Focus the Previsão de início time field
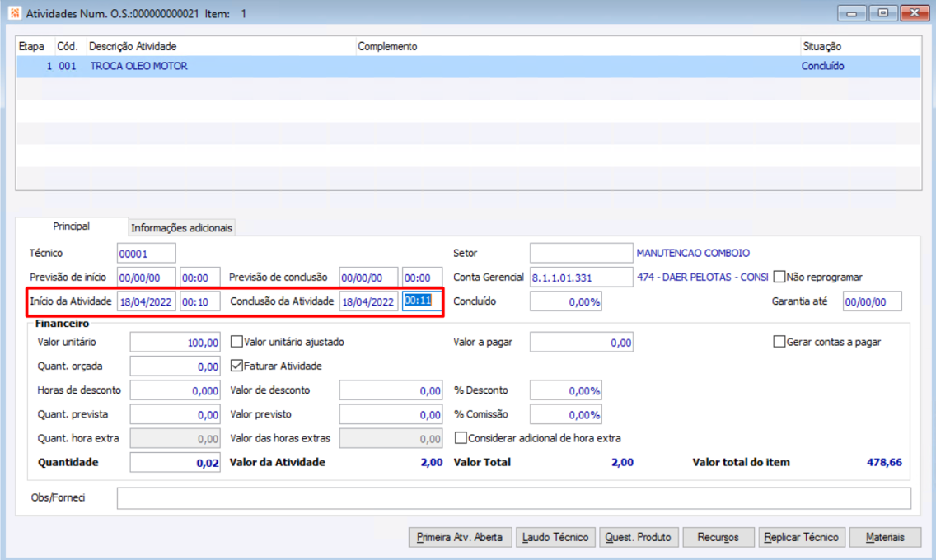This screenshot has width=936, height=560. 200,278
